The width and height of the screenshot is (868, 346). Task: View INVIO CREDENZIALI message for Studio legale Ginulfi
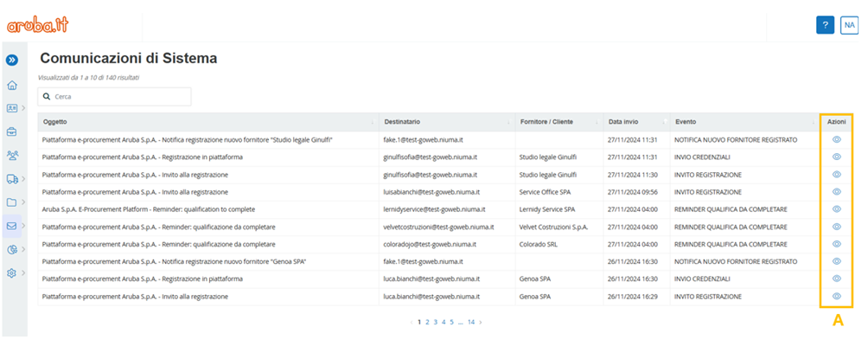click(x=837, y=157)
